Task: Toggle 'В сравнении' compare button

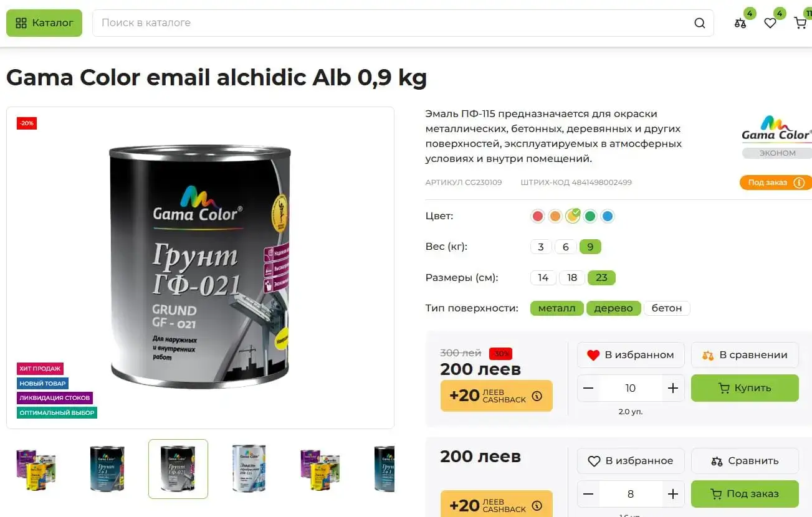Action: pos(745,355)
